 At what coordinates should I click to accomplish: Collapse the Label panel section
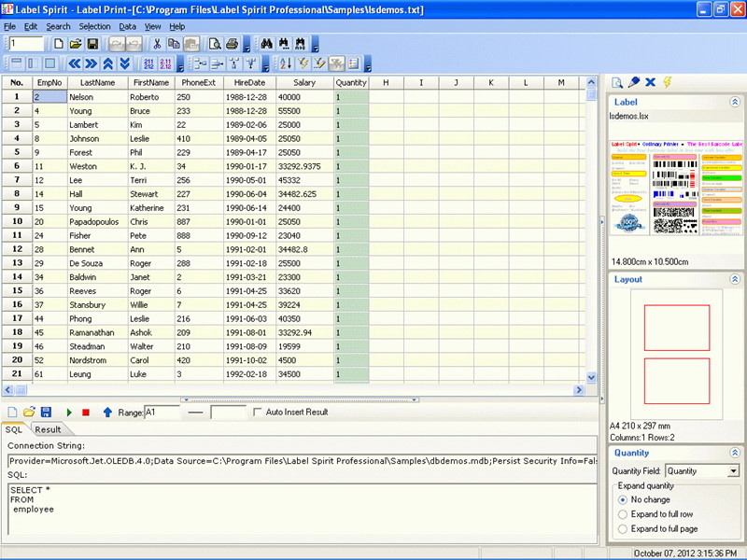click(734, 102)
